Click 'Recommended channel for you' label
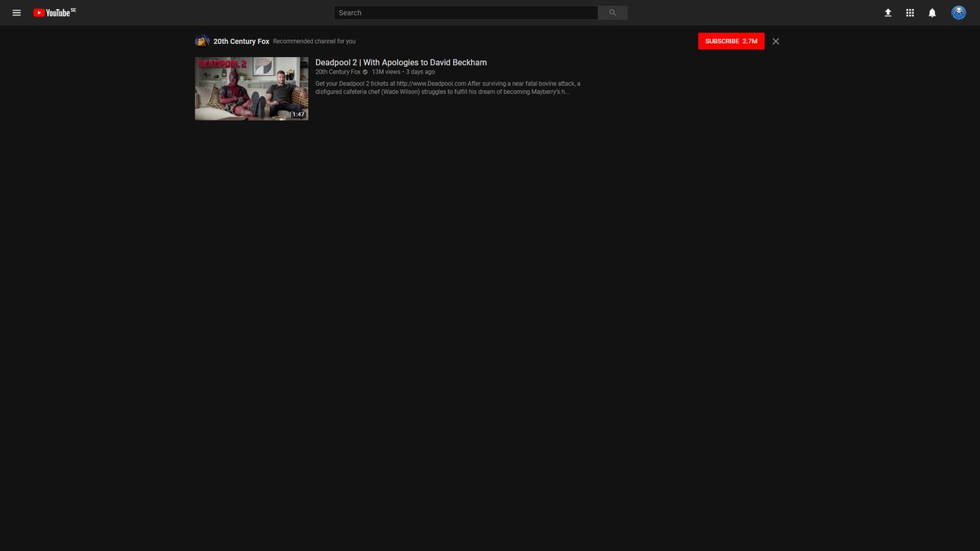 click(314, 41)
